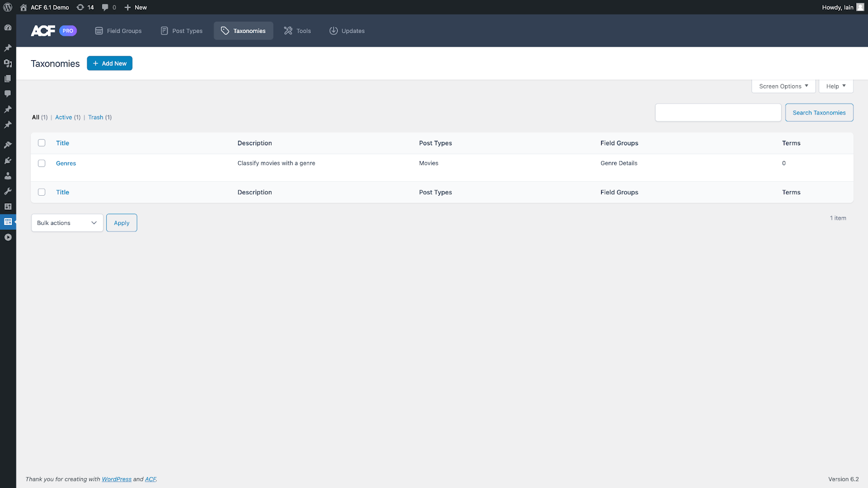Viewport: 868px width, 488px height.
Task: Open Media library sidebar icon
Action: click(8, 63)
